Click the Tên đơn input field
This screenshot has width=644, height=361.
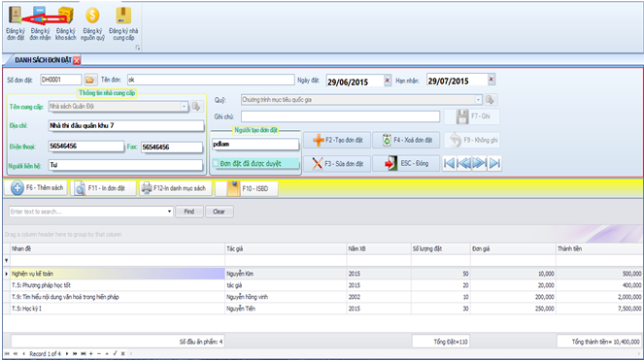coord(211,80)
